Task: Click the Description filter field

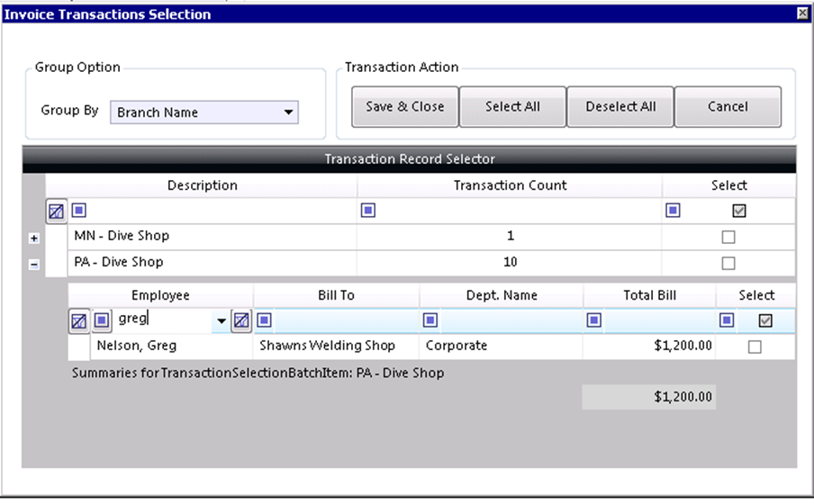Action: coord(222,211)
